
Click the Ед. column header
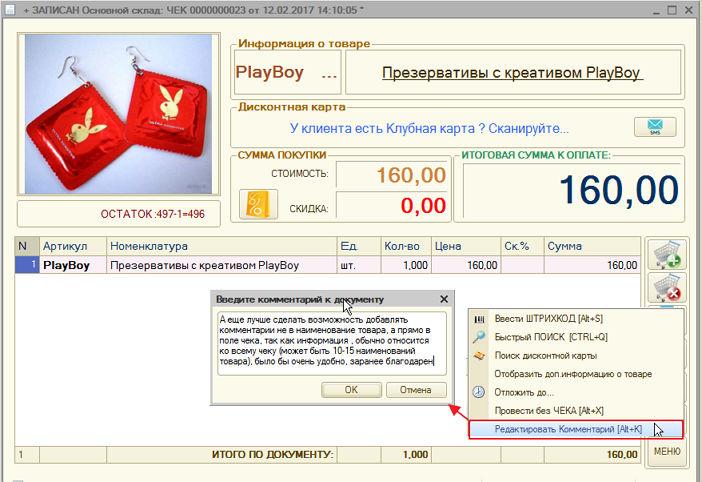tap(359, 246)
